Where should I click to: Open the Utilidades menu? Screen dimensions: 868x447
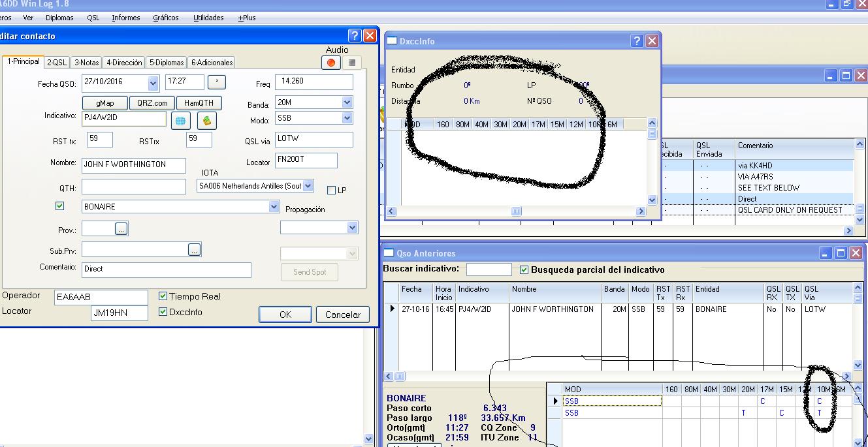(208, 18)
